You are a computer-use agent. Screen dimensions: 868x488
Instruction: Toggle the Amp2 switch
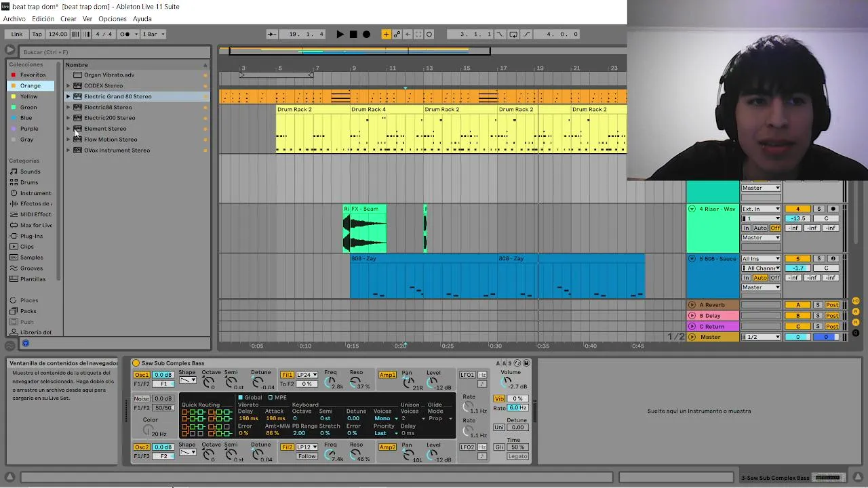(x=387, y=447)
